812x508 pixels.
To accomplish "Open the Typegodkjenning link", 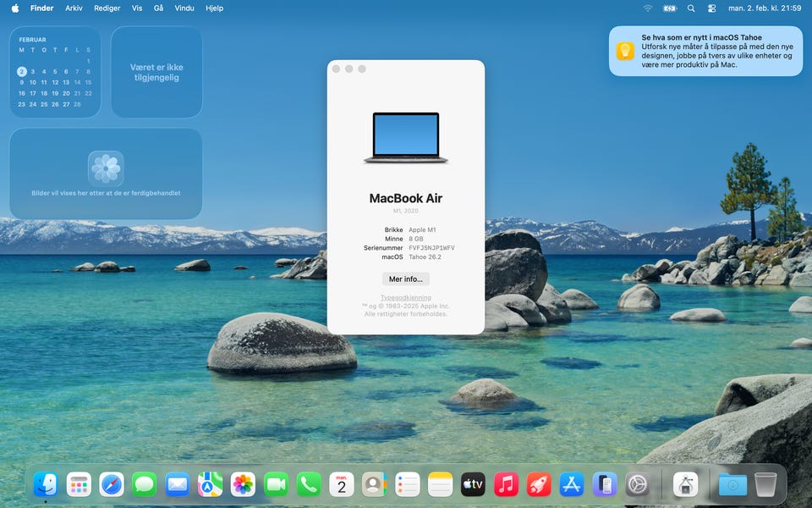I will pyautogui.click(x=406, y=298).
